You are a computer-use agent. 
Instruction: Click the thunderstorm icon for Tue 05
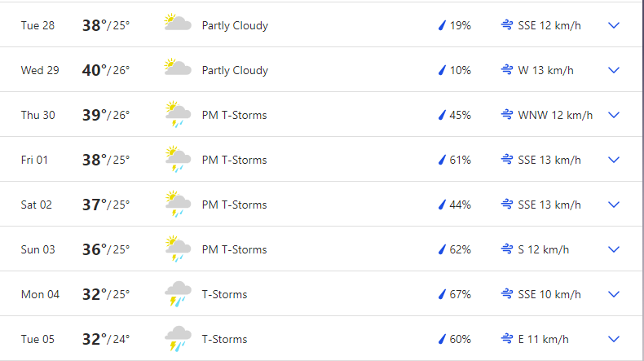[177, 338]
